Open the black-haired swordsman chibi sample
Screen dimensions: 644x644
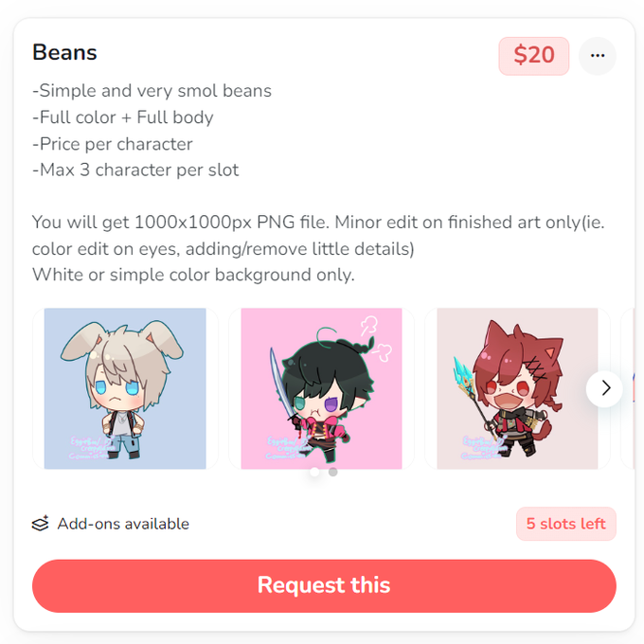[321, 388]
